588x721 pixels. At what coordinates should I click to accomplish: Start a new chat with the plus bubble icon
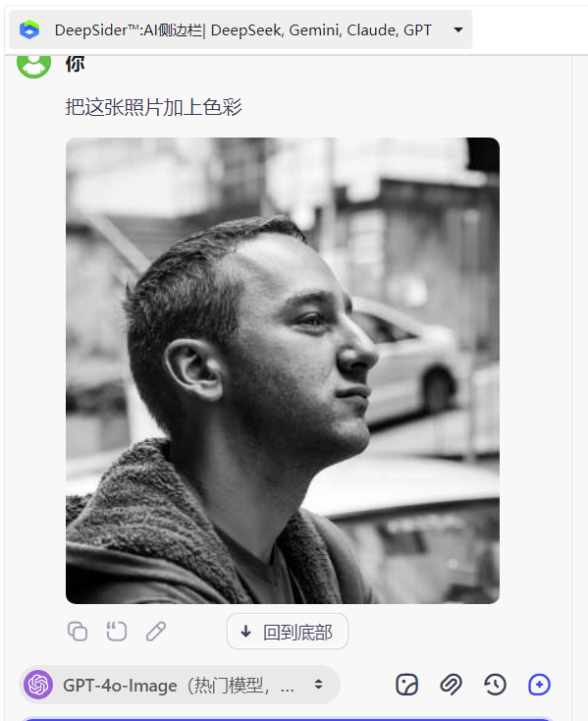[539, 685]
